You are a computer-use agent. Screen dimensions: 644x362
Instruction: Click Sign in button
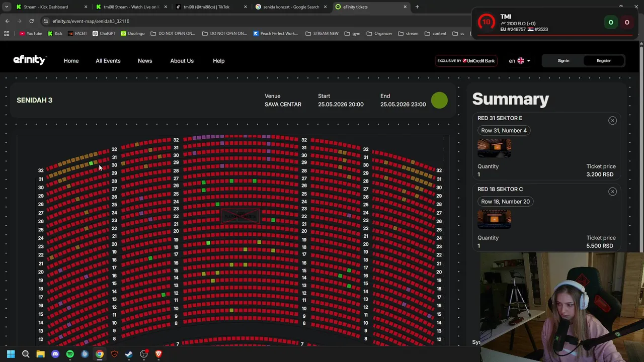tap(563, 61)
